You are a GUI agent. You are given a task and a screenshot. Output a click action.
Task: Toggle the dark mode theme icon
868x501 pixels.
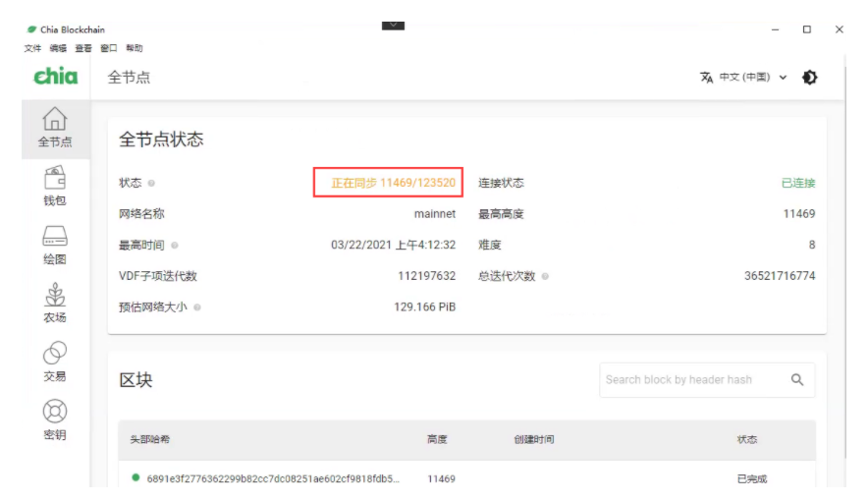tap(809, 78)
